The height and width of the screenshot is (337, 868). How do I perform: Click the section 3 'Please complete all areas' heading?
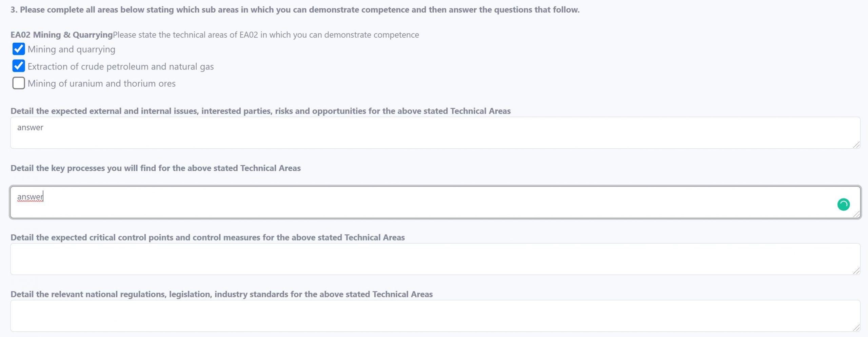295,10
